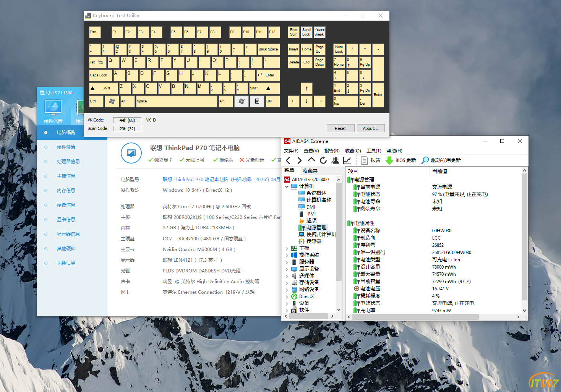Screen dimensions: 561x392
Task: Start BIOS 更新 from the AIDA64 toolbar
Action: click(x=401, y=160)
